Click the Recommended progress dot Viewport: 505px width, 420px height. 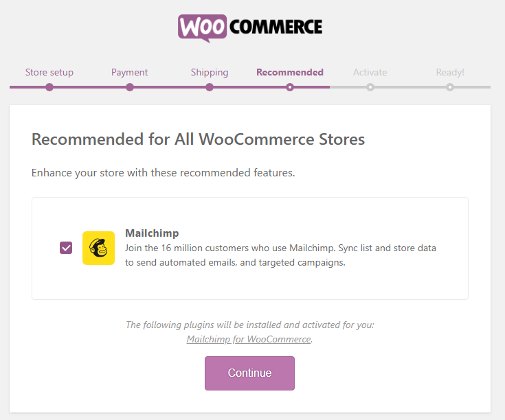pyautogui.click(x=290, y=87)
